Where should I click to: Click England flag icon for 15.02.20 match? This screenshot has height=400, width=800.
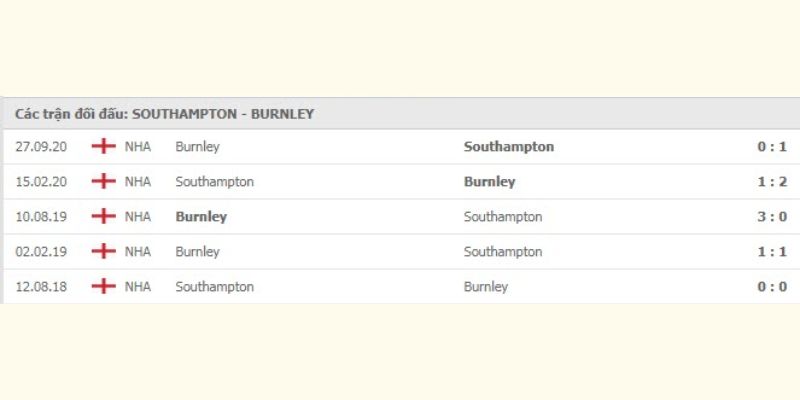104,181
